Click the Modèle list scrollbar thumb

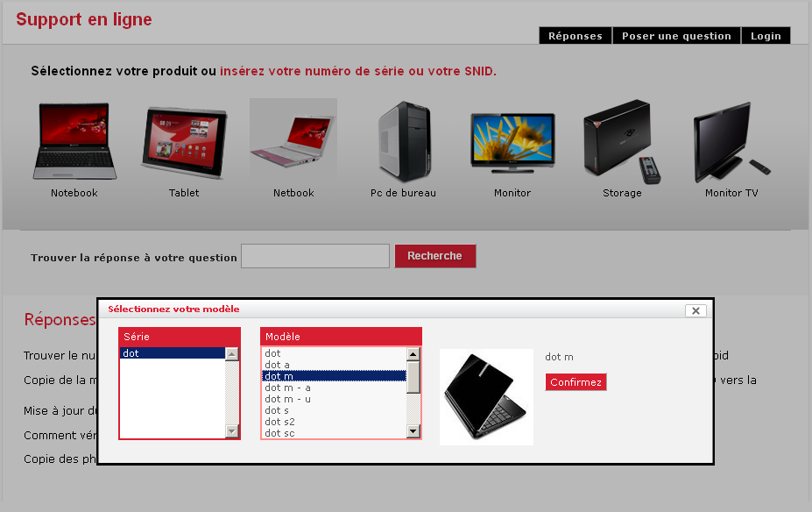point(413,378)
